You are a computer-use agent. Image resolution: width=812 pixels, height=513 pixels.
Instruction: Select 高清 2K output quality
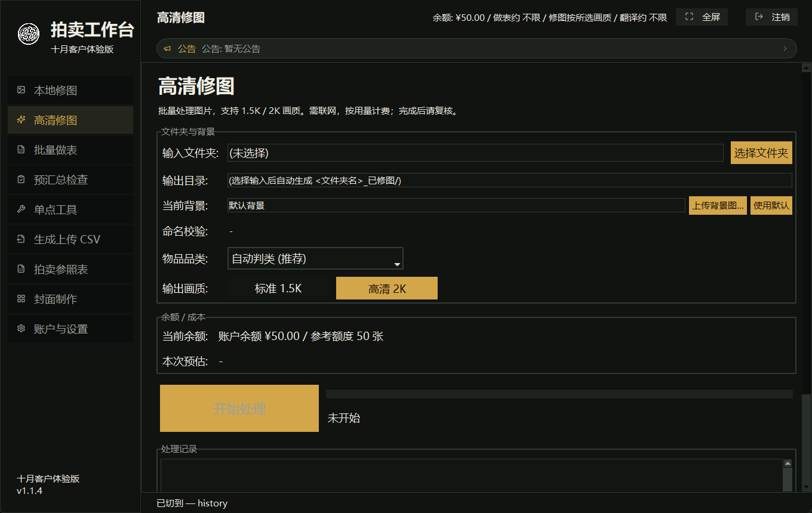click(387, 288)
